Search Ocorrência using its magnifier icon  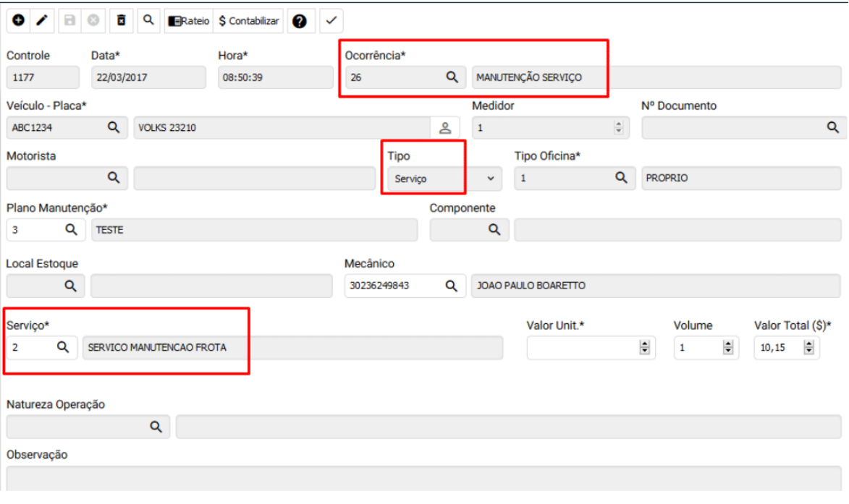pos(452,77)
